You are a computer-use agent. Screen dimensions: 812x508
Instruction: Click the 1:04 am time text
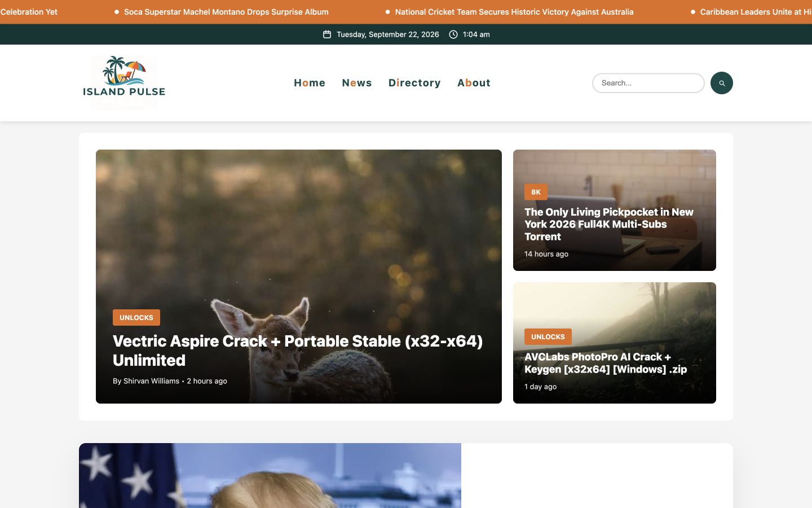pyautogui.click(x=476, y=34)
